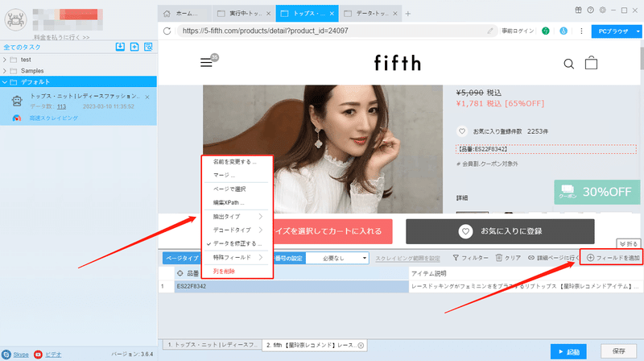The height and width of the screenshot is (361, 644).
Task: Click the URL address field
Action: pyautogui.click(x=336, y=31)
